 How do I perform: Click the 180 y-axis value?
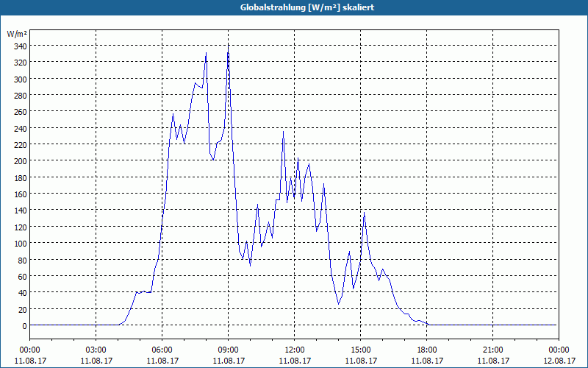pyautogui.click(x=21, y=178)
